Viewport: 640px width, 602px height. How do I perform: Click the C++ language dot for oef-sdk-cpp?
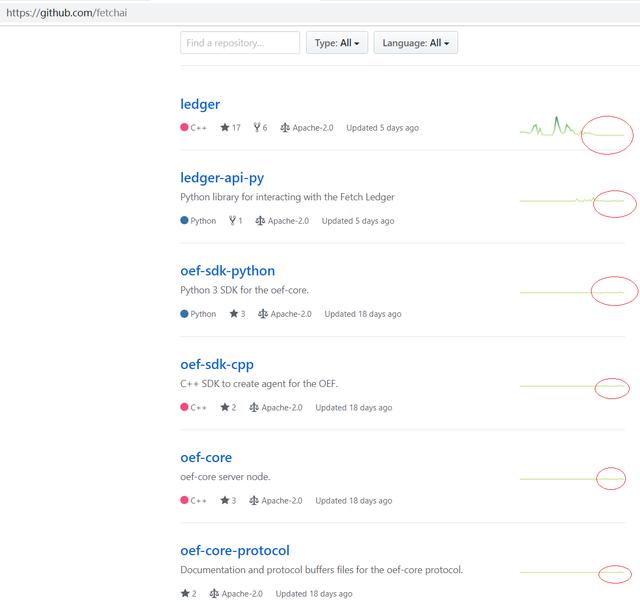tap(184, 407)
